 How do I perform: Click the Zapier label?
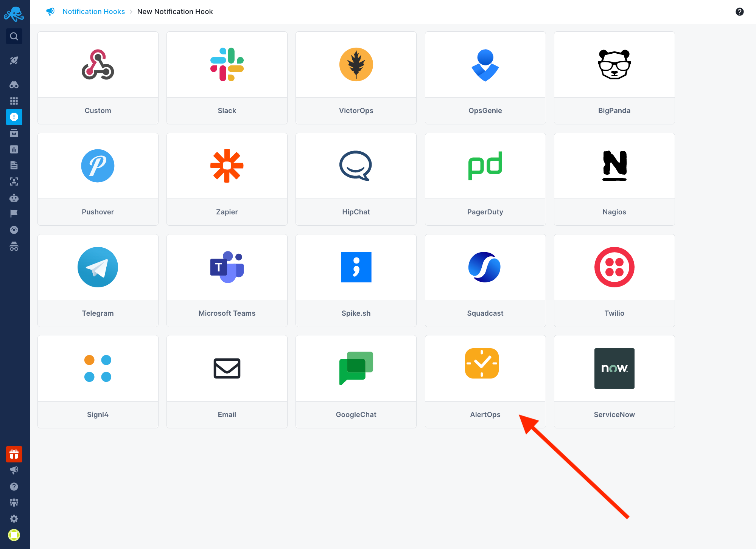click(x=227, y=212)
